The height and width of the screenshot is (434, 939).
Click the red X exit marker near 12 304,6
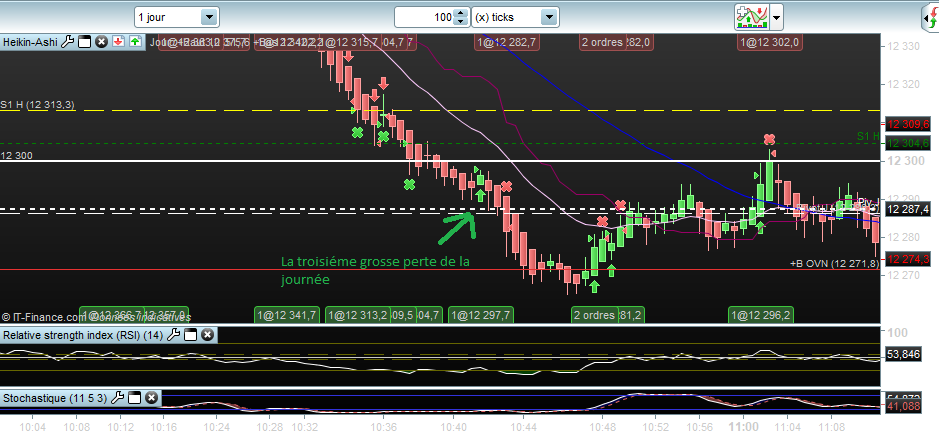click(x=770, y=139)
